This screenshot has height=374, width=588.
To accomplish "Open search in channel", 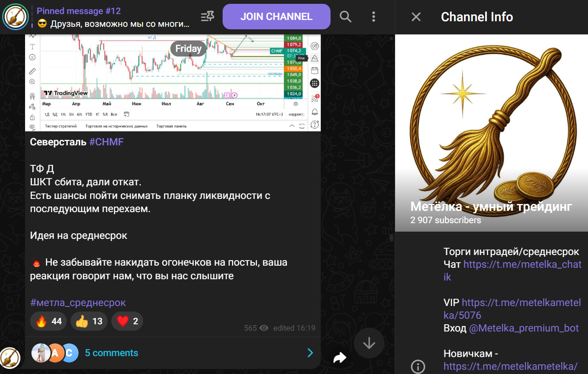I will click(x=345, y=17).
